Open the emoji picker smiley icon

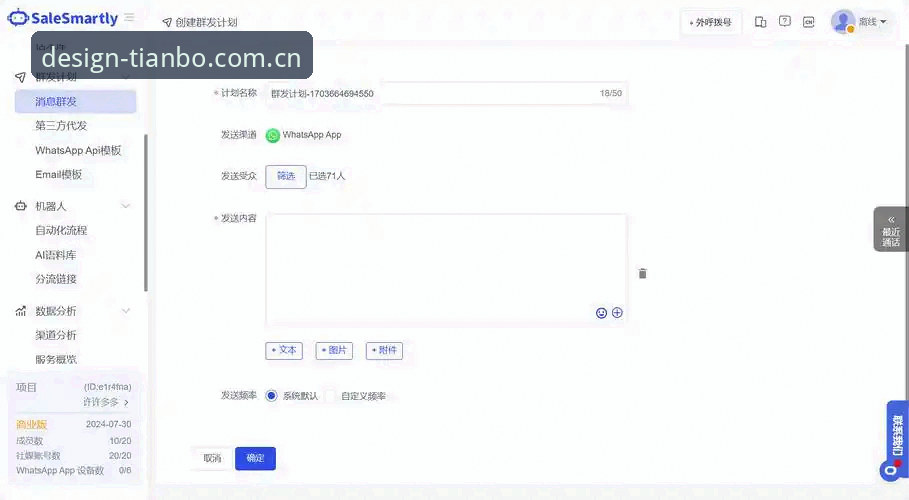pyautogui.click(x=601, y=313)
